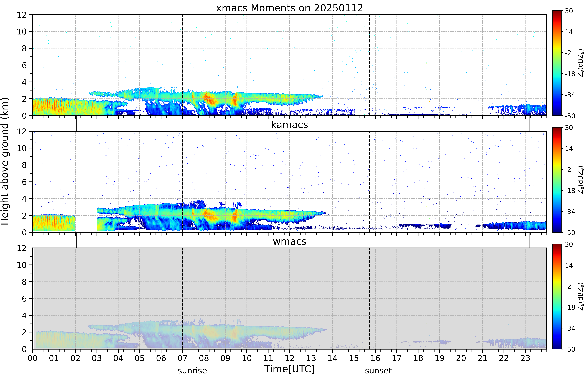Click the sunset dashed line in the xmacs panel
The width and height of the screenshot is (588, 379).
(370, 65)
